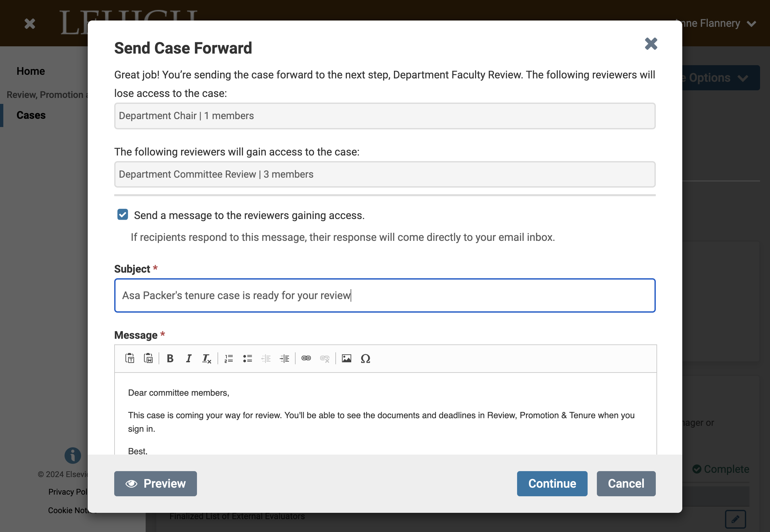Screen dimensions: 770x532
Task: Open the Cookie Notice link
Action: point(68,510)
